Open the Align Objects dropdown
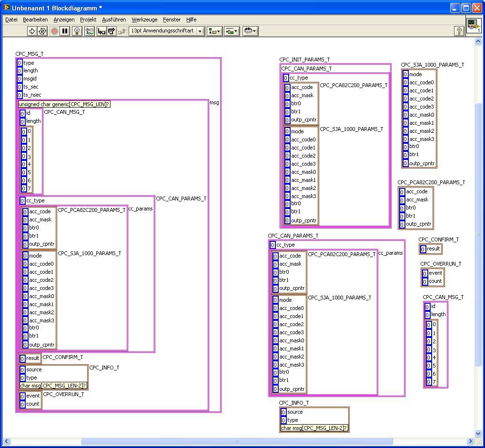Image resolution: width=485 pixels, height=448 pixels. click(214, 31)
